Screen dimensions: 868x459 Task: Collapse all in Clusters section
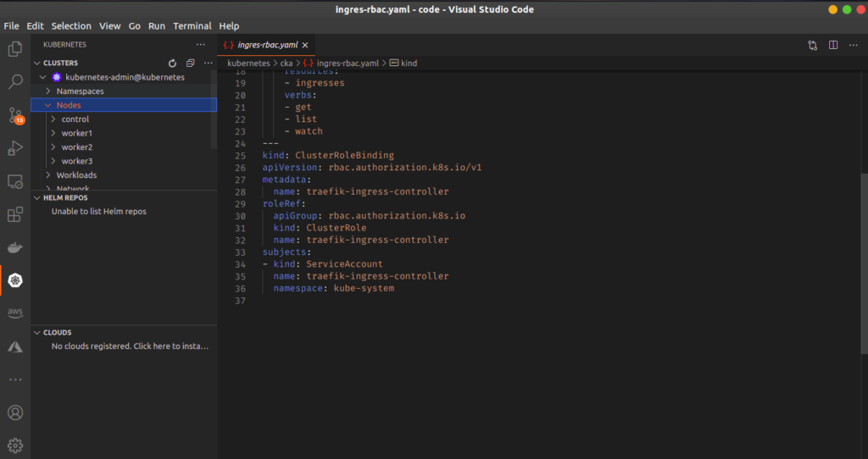[x=190, y=63]
